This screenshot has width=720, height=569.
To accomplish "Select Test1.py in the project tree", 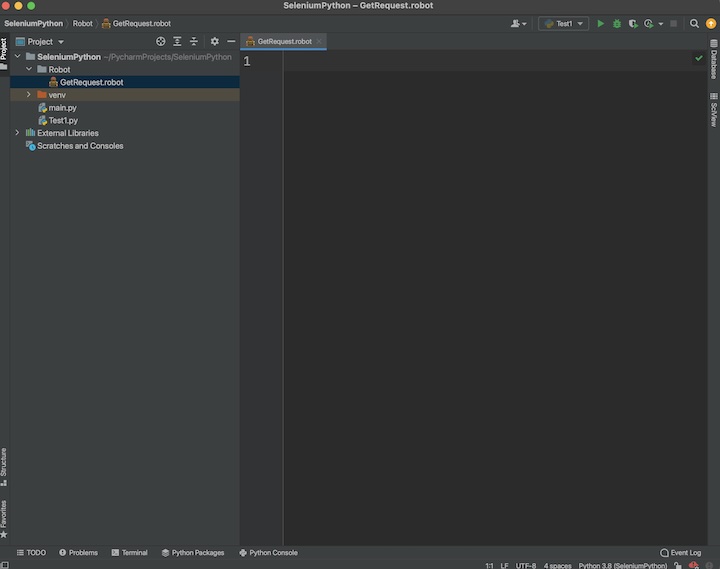I will pos(62,120).
